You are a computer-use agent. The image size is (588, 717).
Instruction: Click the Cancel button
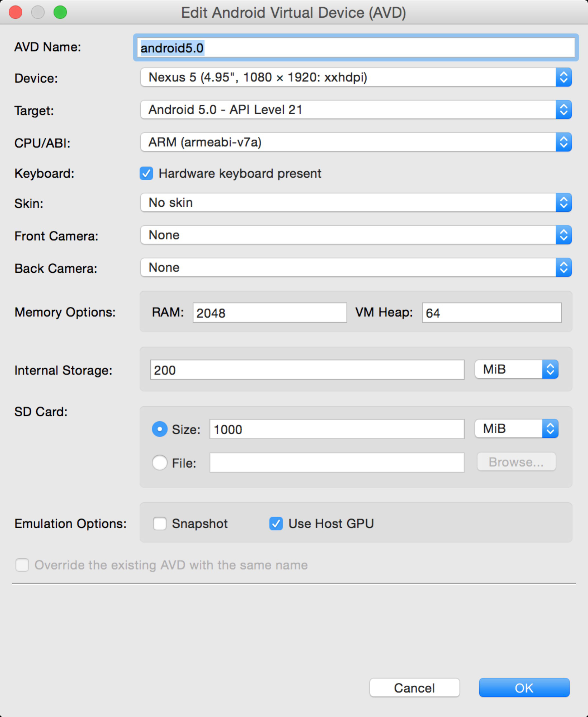[414, 688]
